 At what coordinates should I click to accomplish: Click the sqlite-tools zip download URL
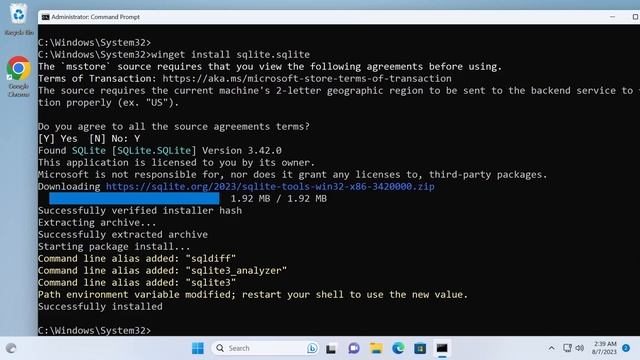[270, 187]
